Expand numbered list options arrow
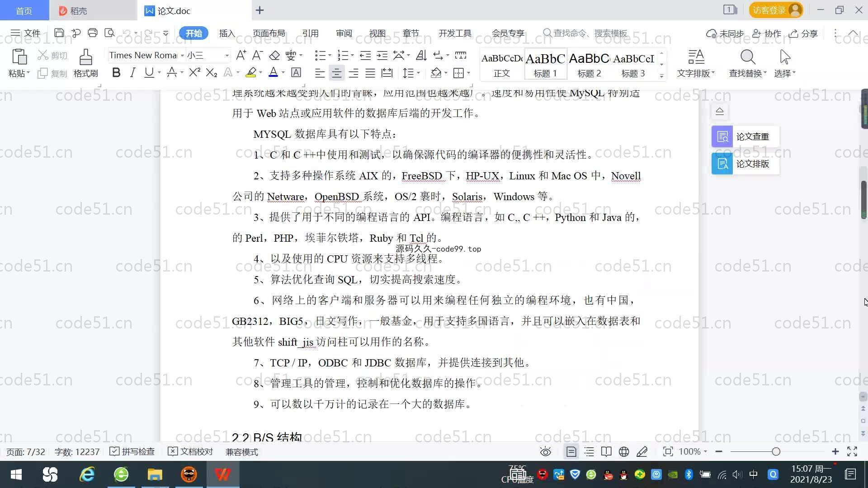Image resolution: width=868 pixels, height=488 pixels. pos(352,55)
